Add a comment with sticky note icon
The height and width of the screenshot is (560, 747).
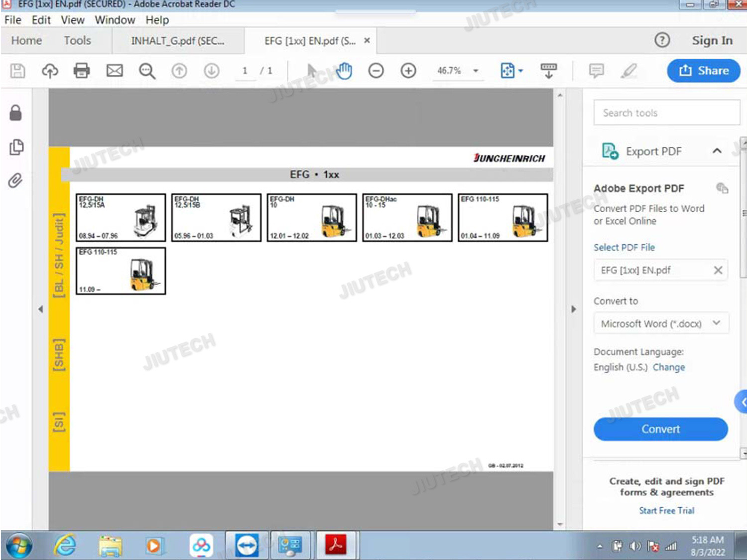(x=596, y=71)
